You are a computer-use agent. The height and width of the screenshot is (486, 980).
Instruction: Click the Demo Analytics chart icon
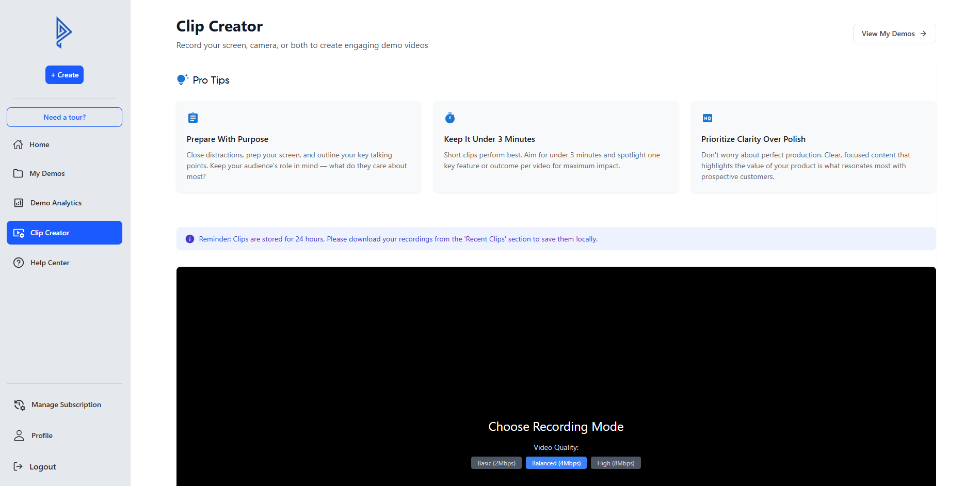click(19, 203)
